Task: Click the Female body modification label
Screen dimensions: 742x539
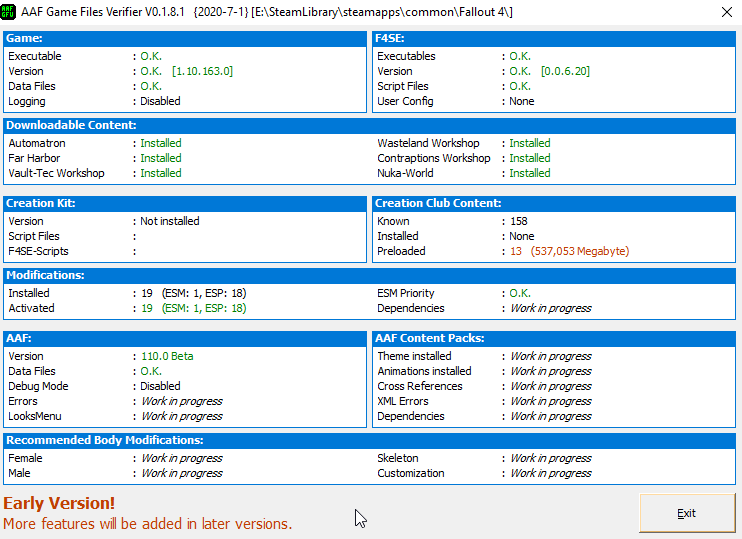Action: click(25, 458)
